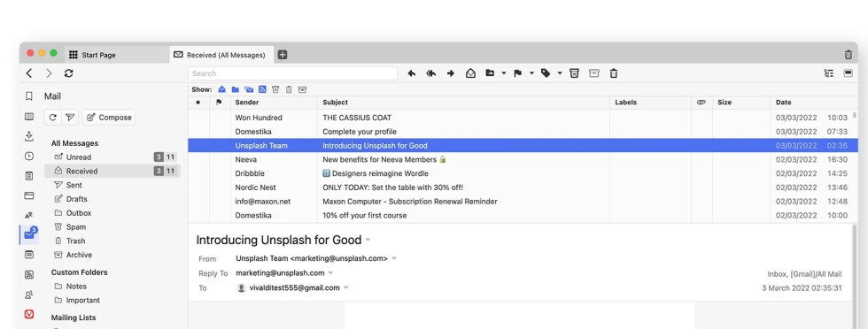Viewport: 868px width, 329px height.
Task: Expand dropdown beside the message title
Action: [368, 240]
